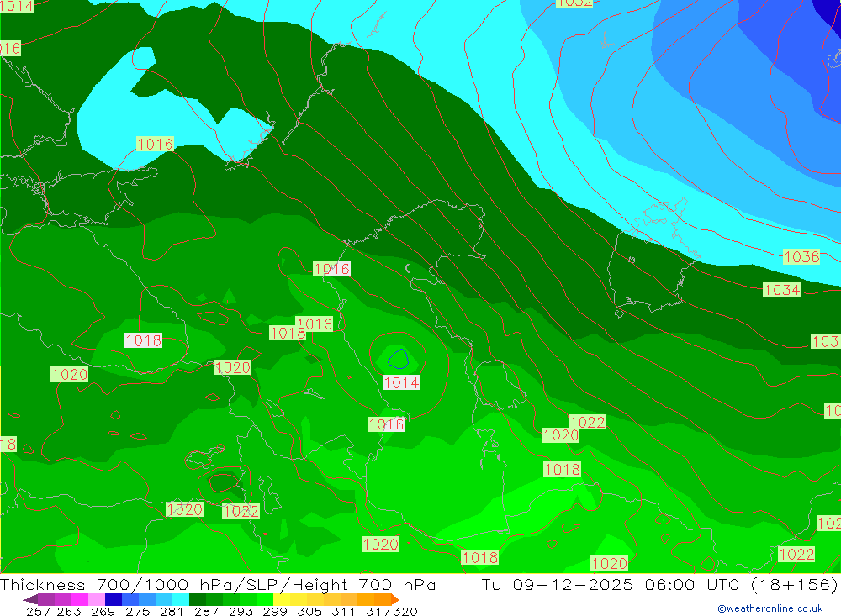841x616 pixels.
Task: Click the cyan legend swatch
Action: (x=181, y=599)
